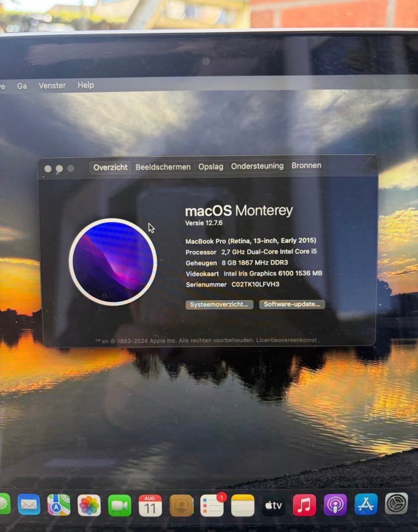Open the Ga menu in the menu bar
This screenshot has height=532, width=418.
click(x=22, y=86)
